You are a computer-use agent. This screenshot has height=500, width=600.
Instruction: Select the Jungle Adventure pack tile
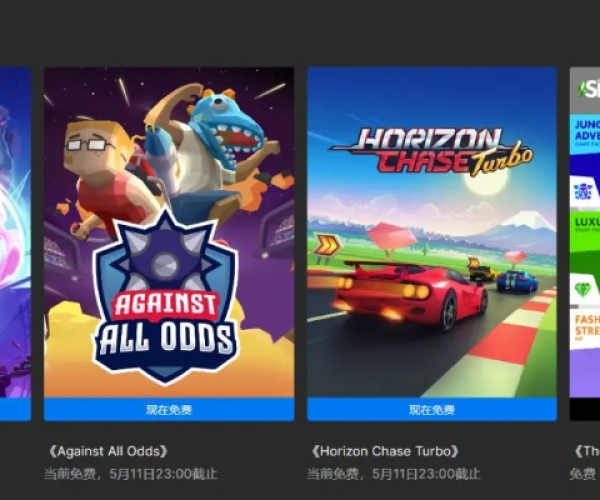pyautogui.click(x=585, y=134)
